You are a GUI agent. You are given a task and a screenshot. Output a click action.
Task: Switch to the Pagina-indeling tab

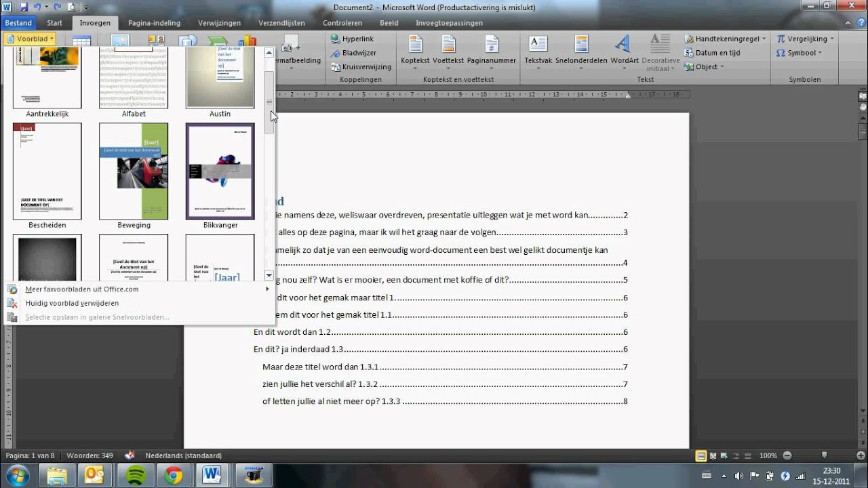coord(154,23)
